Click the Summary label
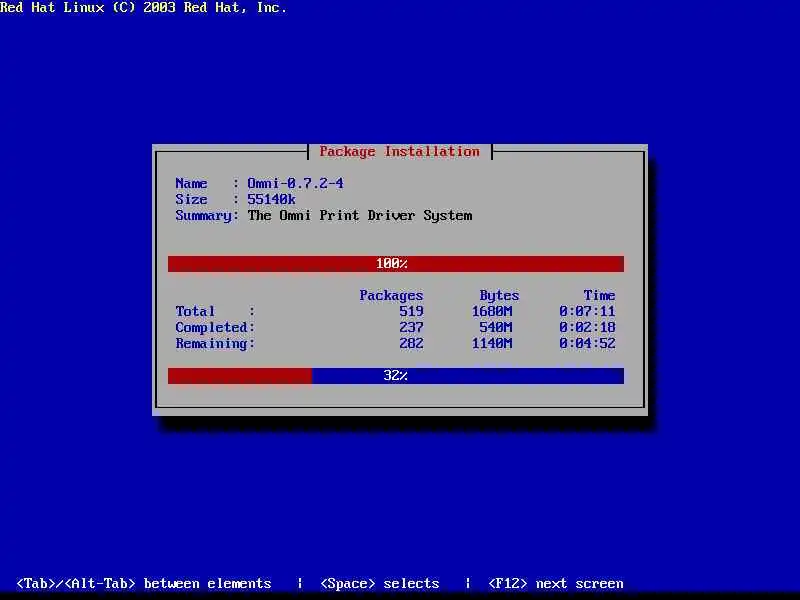The height and width of the screenshot is (600, 800). coord(207,216)
